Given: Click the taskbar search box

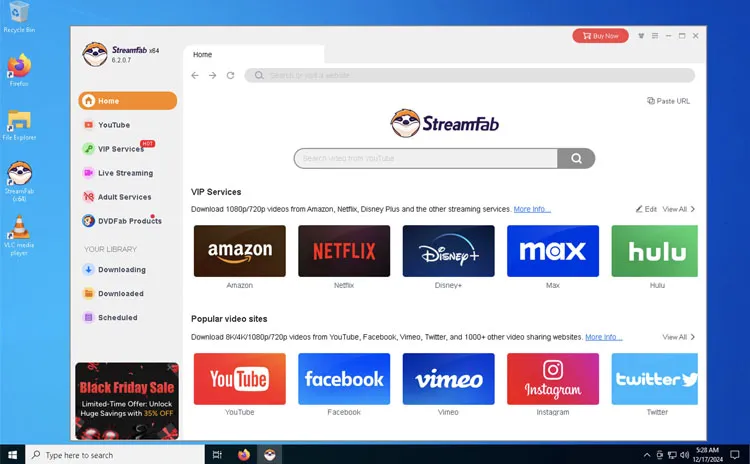Looking at the screenshot, I should click(115, 454).
